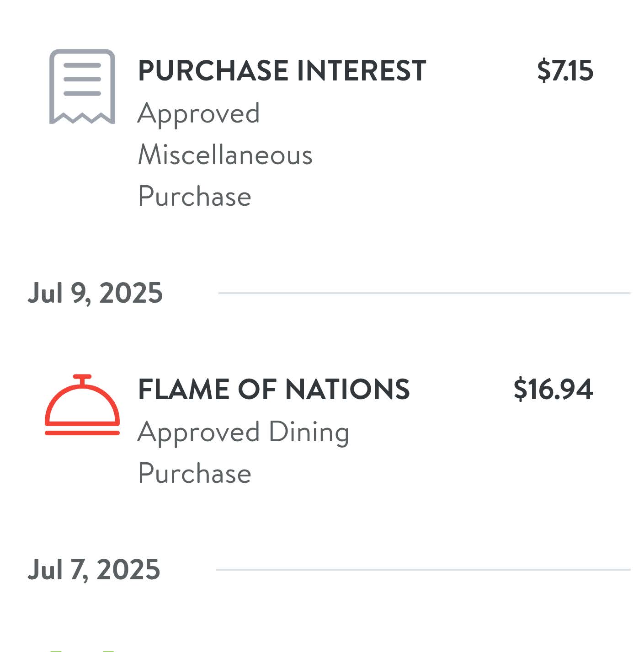Tap Purchase text below Approved Dining

[195, 473]
